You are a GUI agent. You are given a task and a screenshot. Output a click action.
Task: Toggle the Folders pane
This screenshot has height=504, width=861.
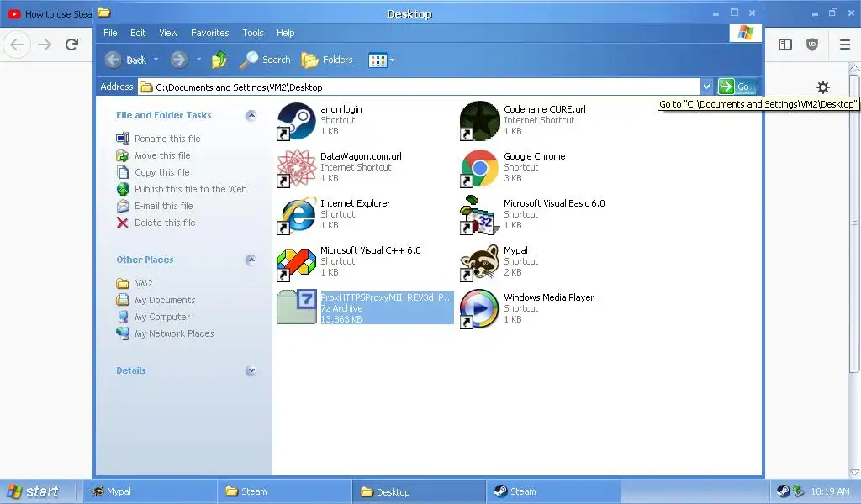(x=327, y=60)
